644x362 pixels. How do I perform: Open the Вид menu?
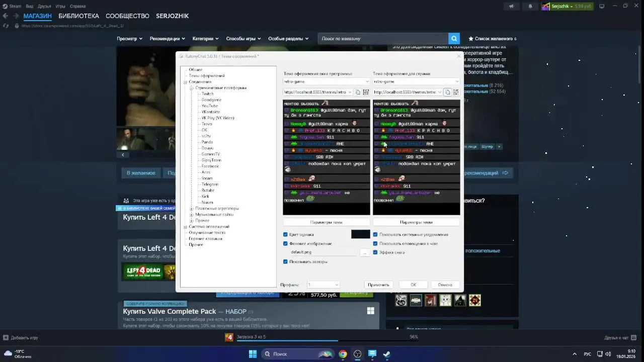click(30, 6)
